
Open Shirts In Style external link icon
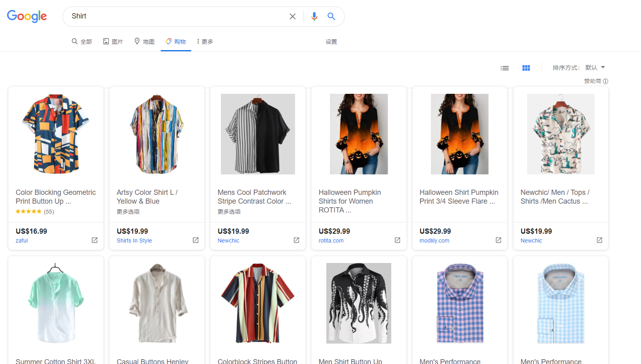pos(196,240)
